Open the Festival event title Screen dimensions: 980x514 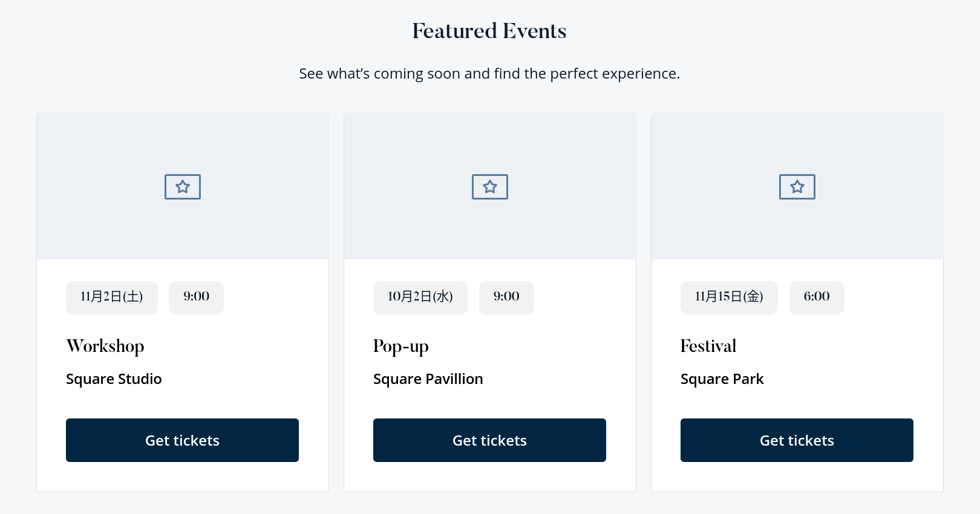coord(708,346)
